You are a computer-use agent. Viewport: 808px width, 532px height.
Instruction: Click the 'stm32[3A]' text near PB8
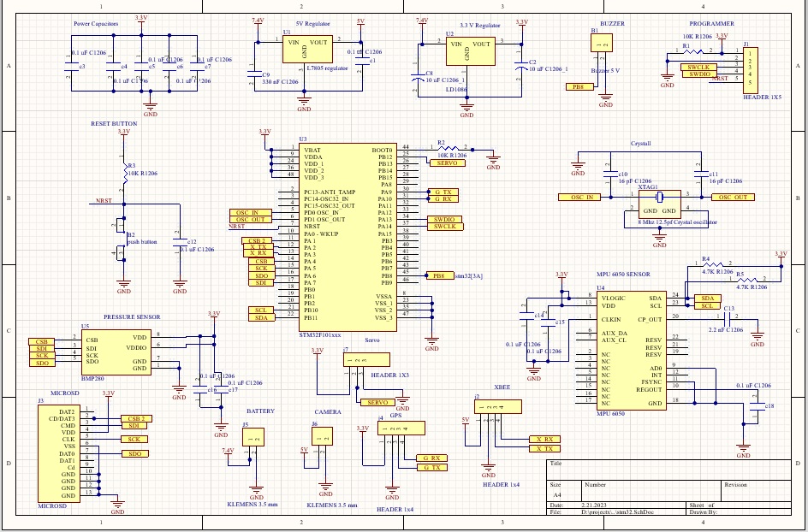[x=469, y=276]
